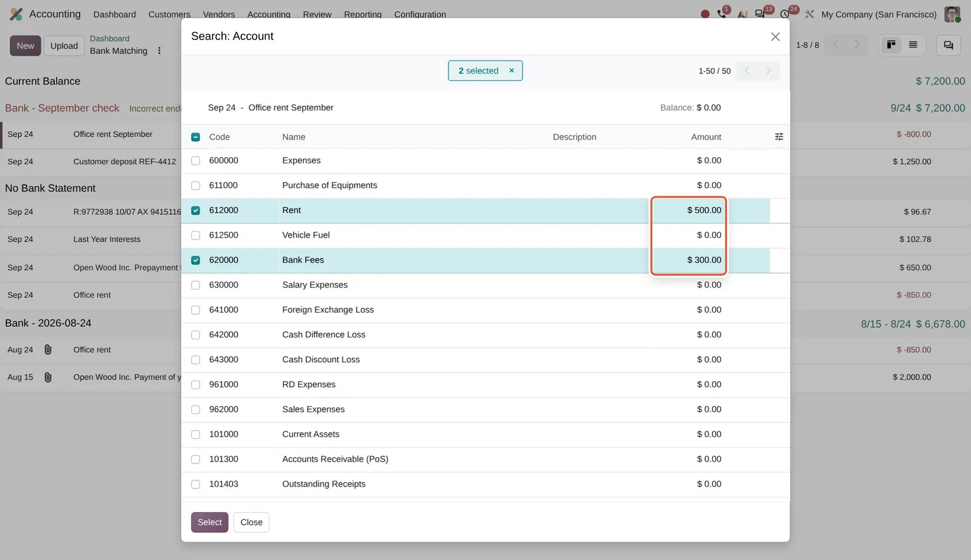
Task: Open the Accounting top menu
Action: point(269,14)
